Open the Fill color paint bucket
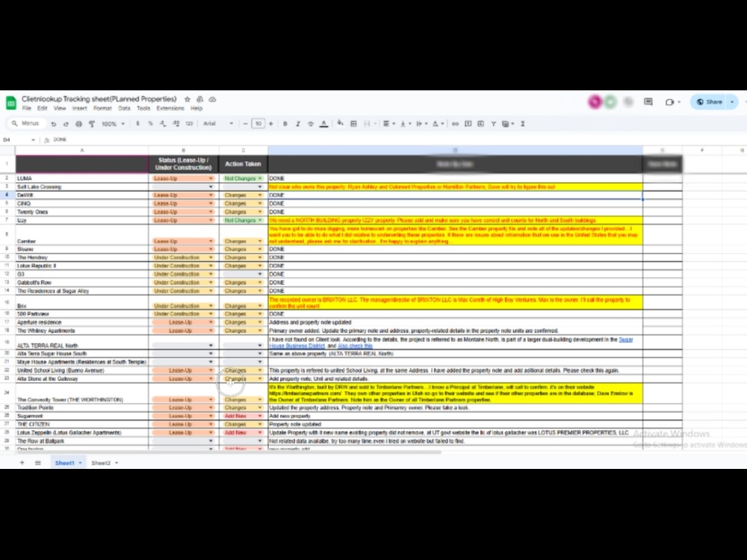This screenshot has height=560, width=747. coord(340,124)
